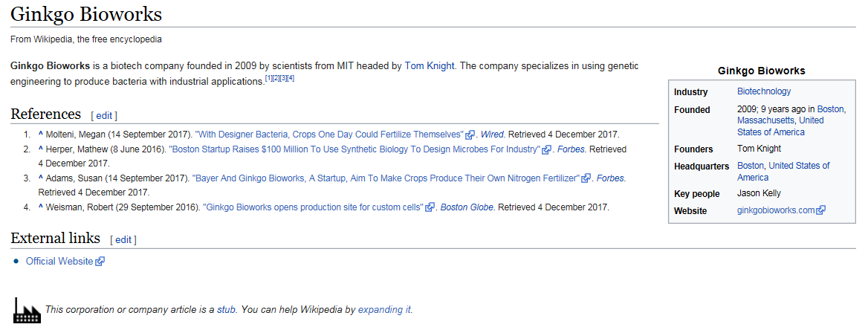Click the Key people label in infobox

pyautogui.click(x=697, y=194)
